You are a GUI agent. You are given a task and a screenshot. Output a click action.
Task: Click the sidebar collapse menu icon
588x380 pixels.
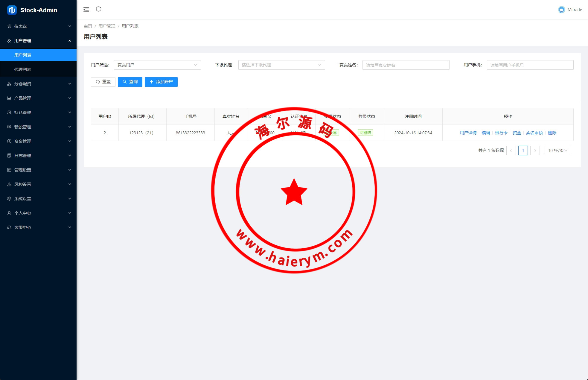click(x=86, y=10)
